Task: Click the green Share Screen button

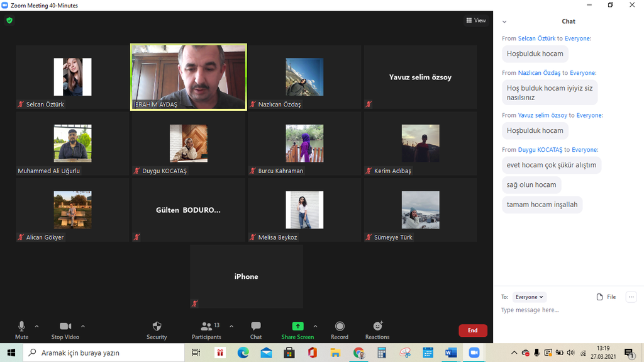Action: (297, 329)
